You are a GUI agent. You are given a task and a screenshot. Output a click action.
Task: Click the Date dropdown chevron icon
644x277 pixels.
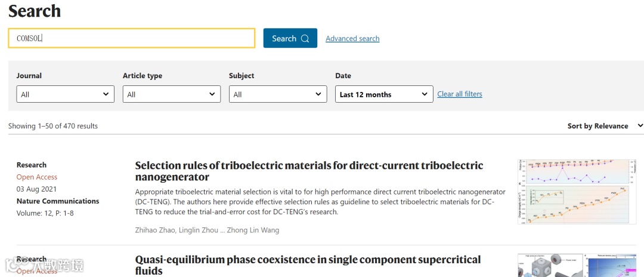click(x=425, y=94)
